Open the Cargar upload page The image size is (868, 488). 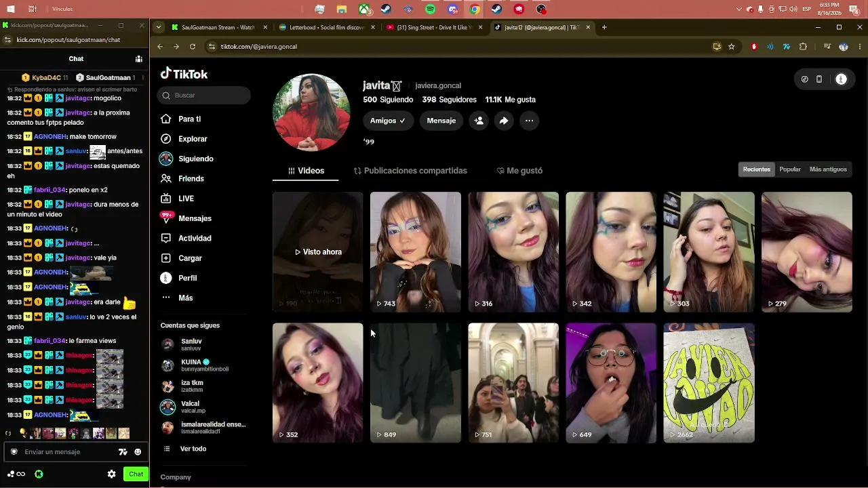click(181, 258)
